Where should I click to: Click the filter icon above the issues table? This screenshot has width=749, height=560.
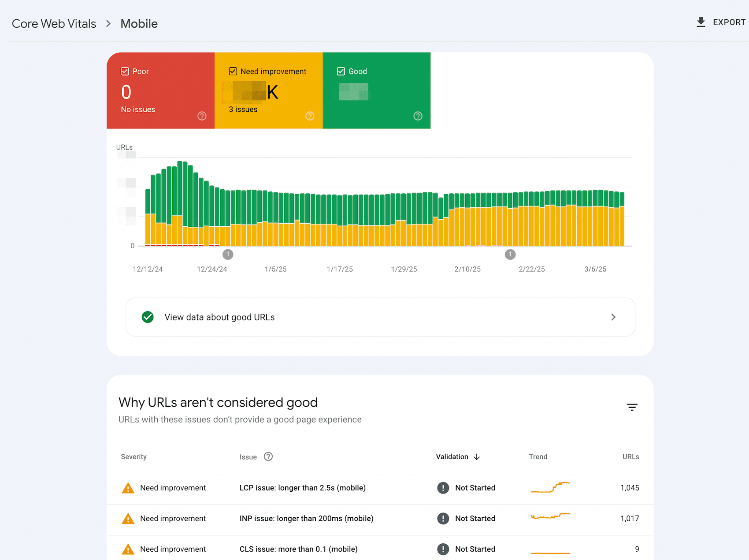(632, 407)
